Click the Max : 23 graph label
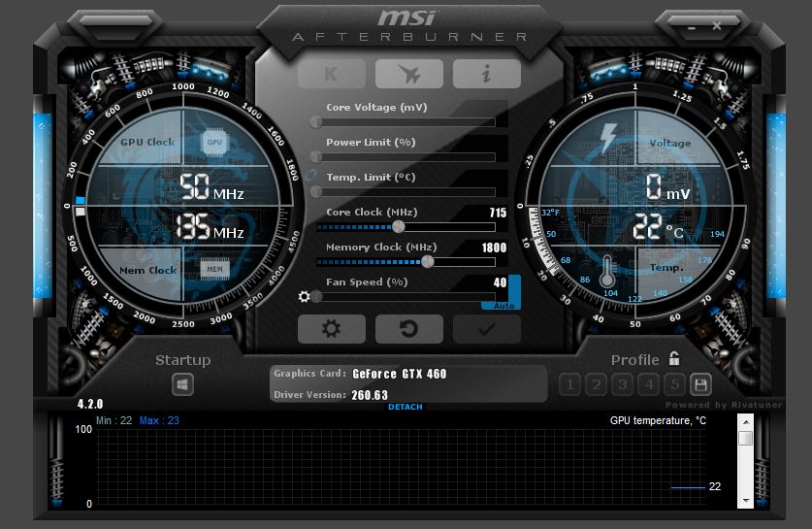 [x=159, y=420]
